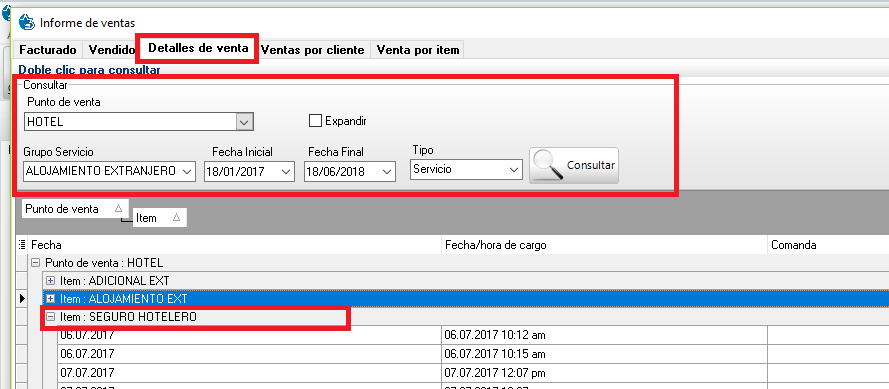
Task: Toggle the Expandir checkbox
Action: 315,120
